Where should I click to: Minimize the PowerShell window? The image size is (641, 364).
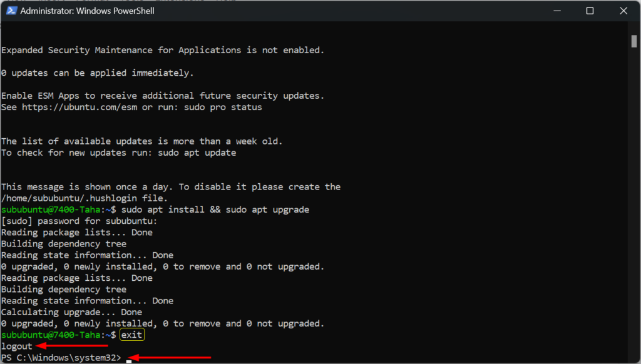557,11
